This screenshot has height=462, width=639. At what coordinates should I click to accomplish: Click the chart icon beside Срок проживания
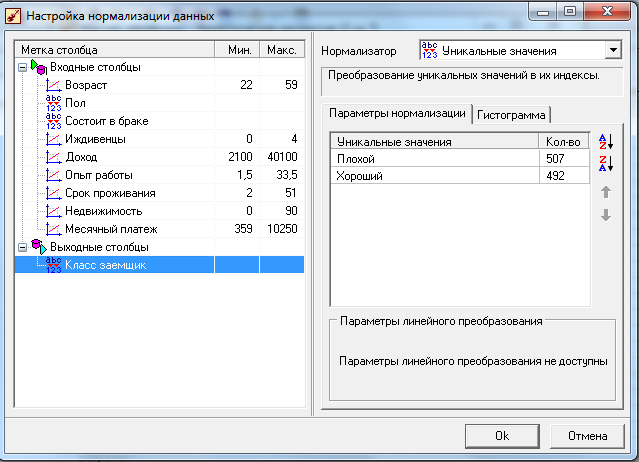click(53, 193)
